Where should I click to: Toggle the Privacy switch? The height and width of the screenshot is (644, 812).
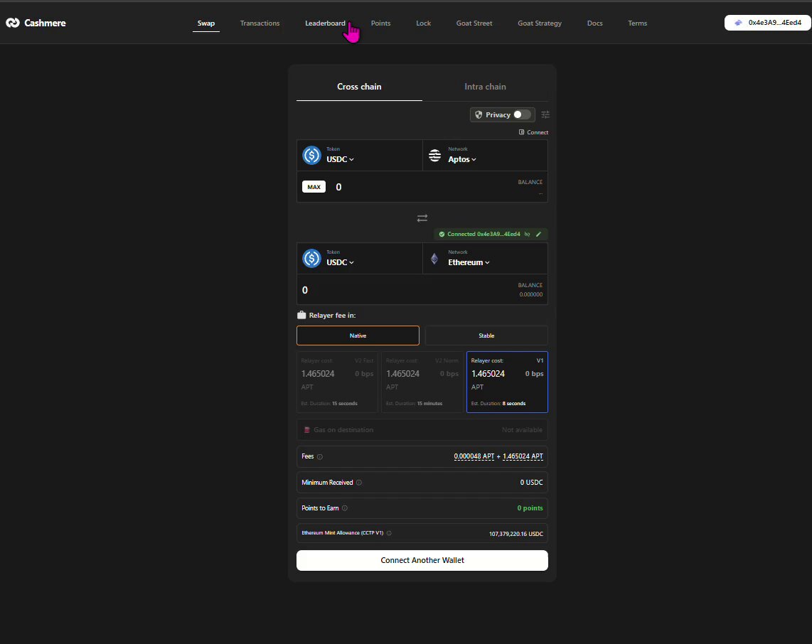coord(521,114)
